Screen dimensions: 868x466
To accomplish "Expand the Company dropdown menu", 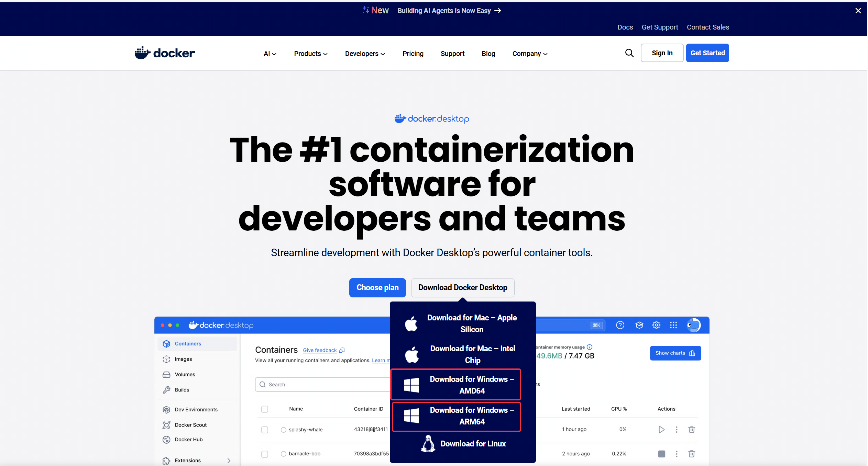I will pos(530,54).
